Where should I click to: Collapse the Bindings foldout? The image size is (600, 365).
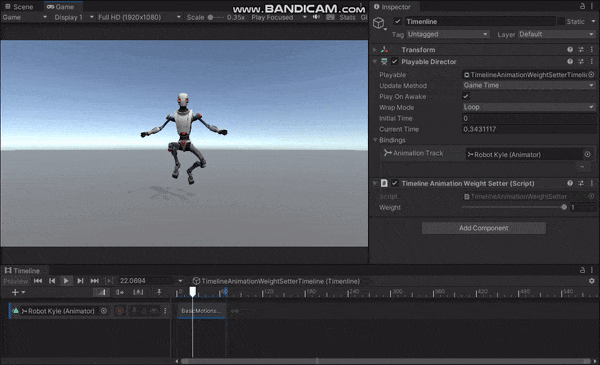point(375,140)
